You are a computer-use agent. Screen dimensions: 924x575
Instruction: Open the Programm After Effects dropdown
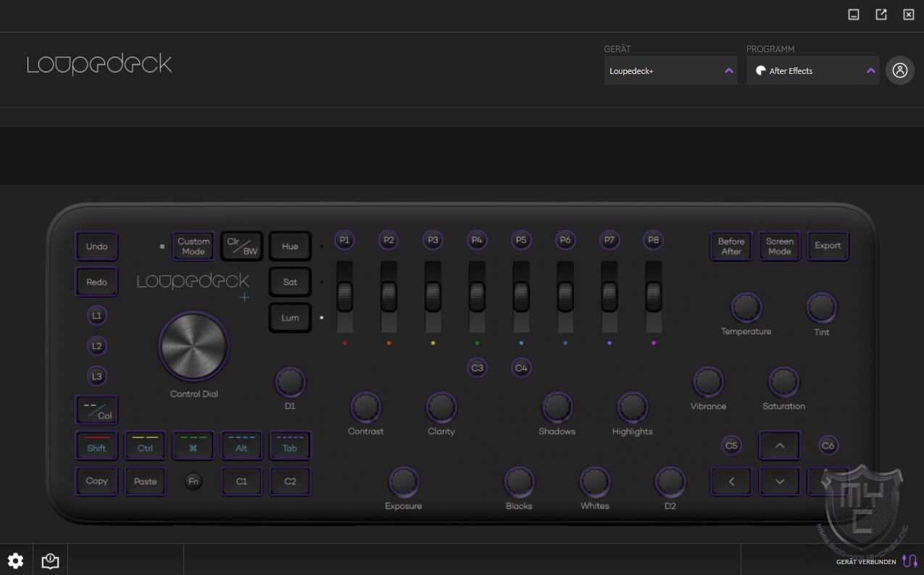(813, 70)
